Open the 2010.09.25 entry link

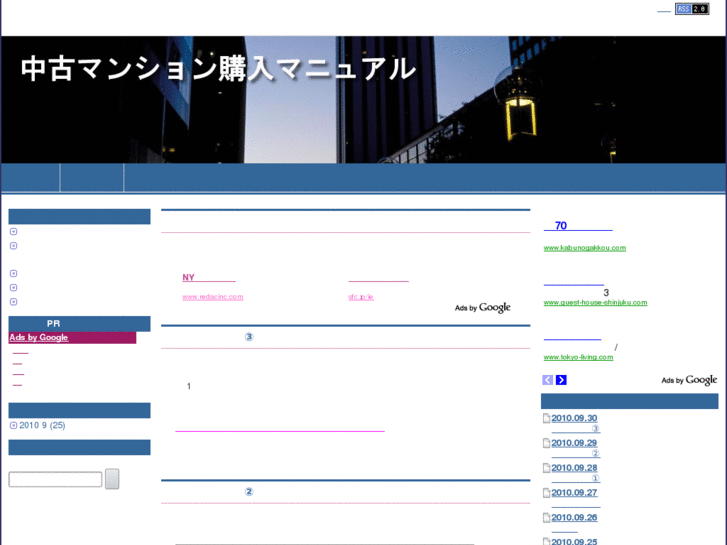tap(574, 541)
